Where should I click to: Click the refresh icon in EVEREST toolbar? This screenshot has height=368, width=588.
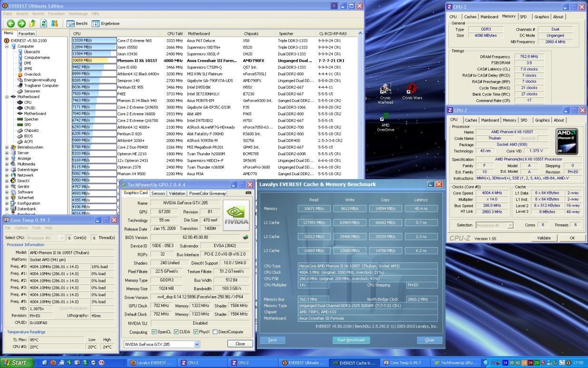(44, 23)
